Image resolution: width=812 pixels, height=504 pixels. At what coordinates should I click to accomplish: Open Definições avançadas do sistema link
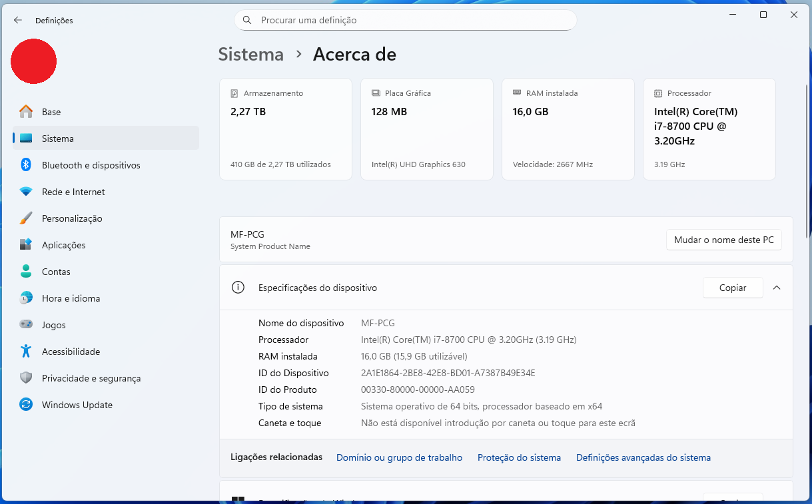tap(643, 457)
